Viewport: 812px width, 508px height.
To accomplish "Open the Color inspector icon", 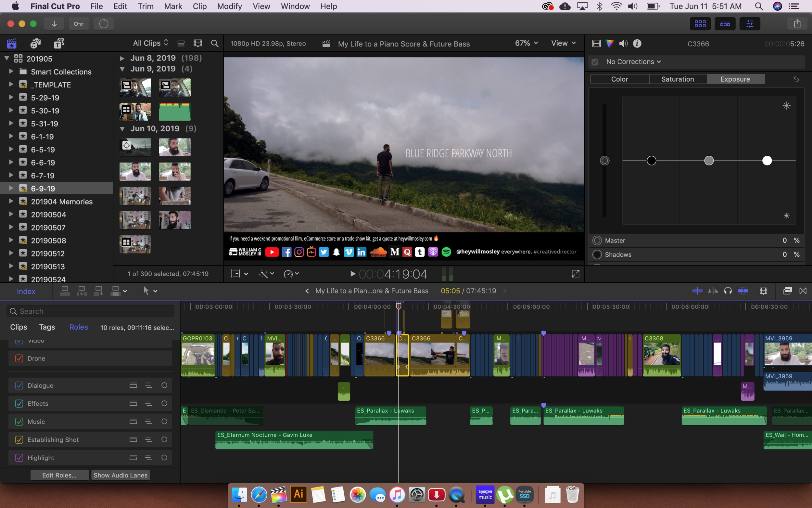I will pyautogui.click(x=610, y=44).
